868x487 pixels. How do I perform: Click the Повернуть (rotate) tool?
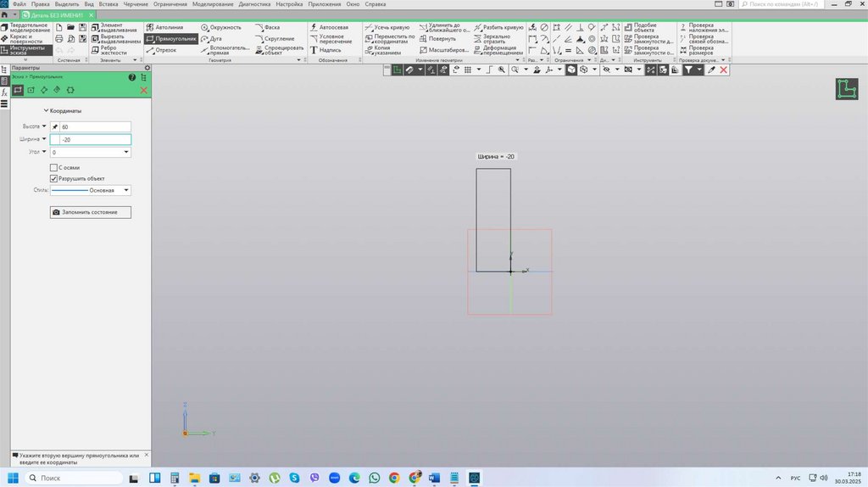pos(437,39)
